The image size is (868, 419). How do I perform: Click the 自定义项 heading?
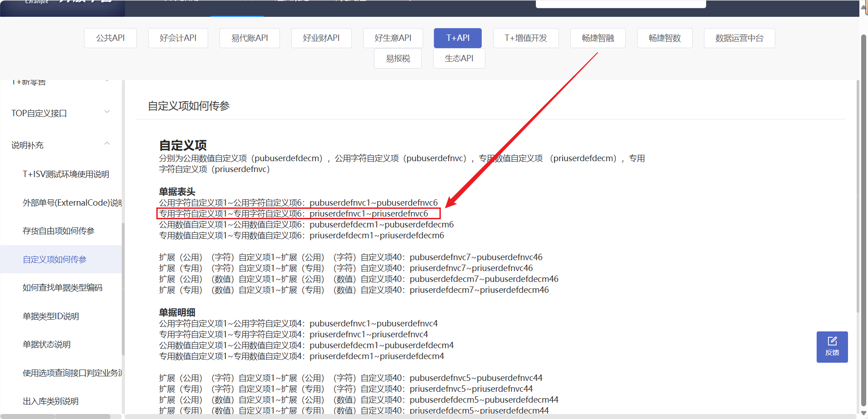point(183,145)
